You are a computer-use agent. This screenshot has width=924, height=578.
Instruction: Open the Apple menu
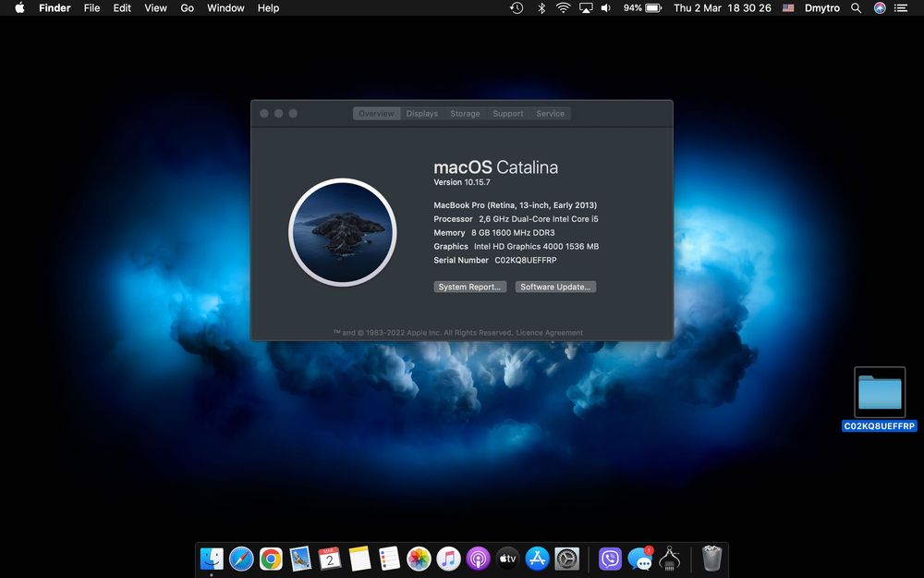click(19, 7)
